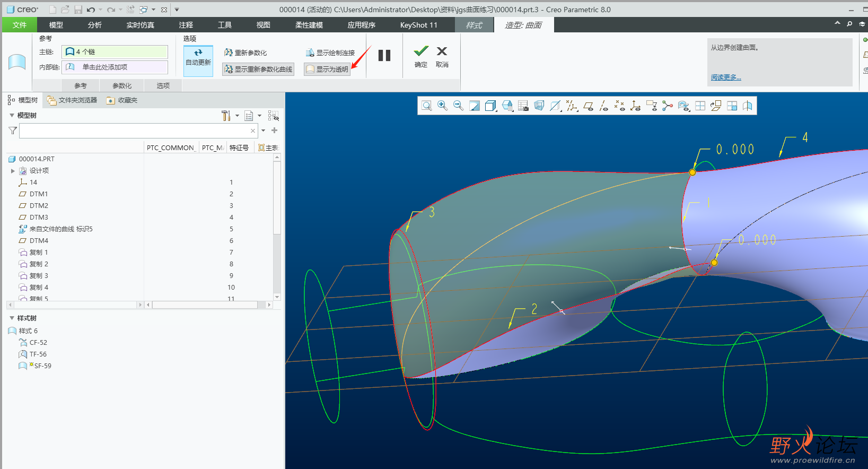
Task: Open the 文件 menu
Action: coord(20,25)
